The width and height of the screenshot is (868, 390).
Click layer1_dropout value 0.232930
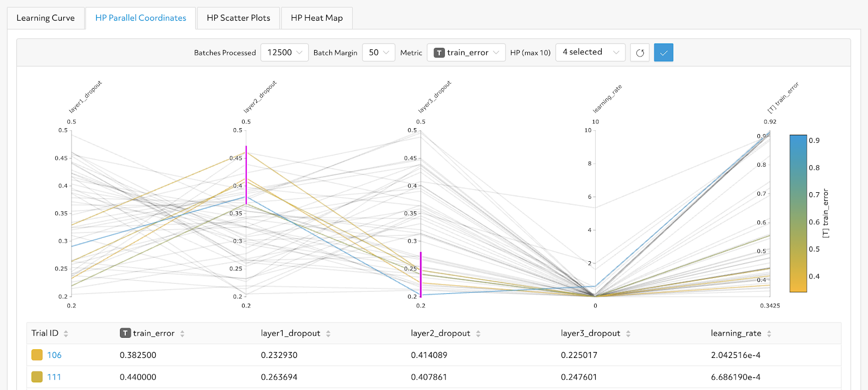279,355
